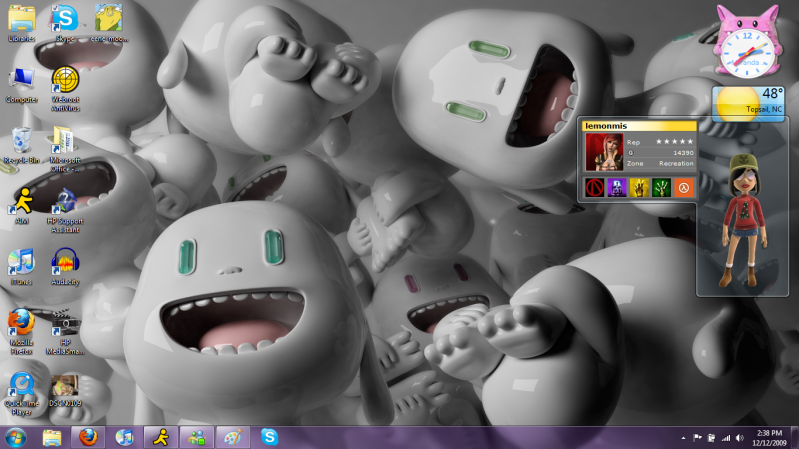Open the wireless network signal icon
This screenshot has width=799, height=449.
(x=726, y=438)
